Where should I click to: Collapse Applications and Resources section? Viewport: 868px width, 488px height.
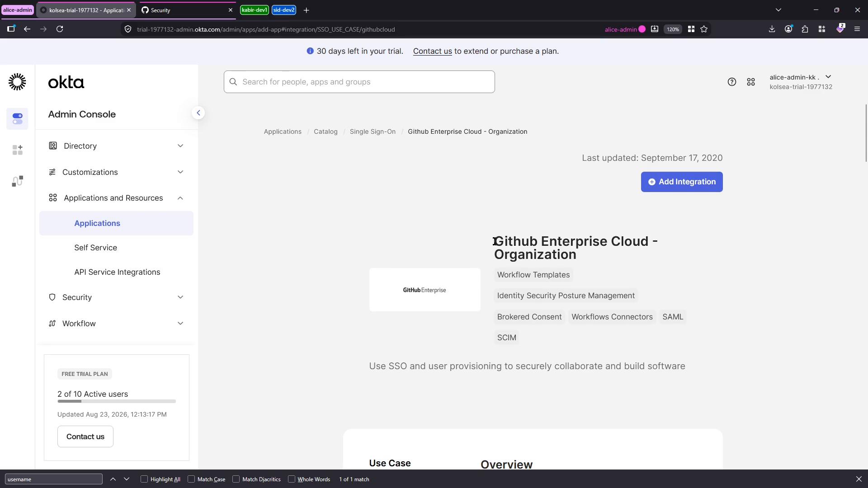pos(116,198)
